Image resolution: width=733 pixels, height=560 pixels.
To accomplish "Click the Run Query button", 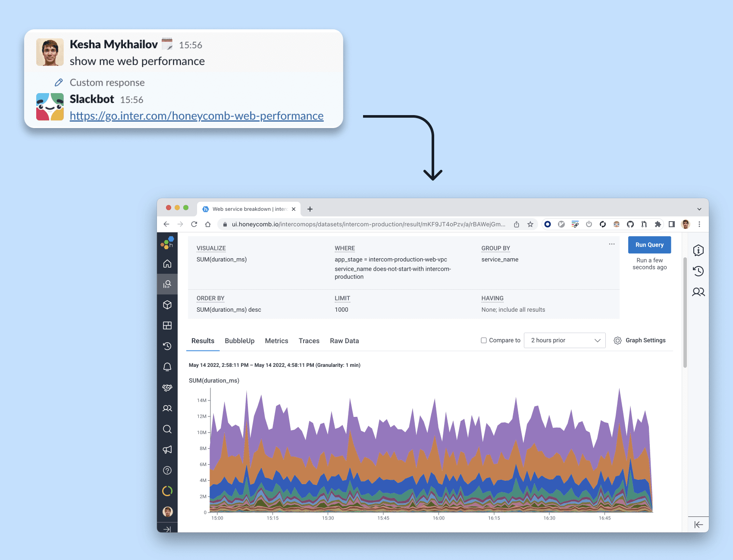I will click(x=649, y=244).
